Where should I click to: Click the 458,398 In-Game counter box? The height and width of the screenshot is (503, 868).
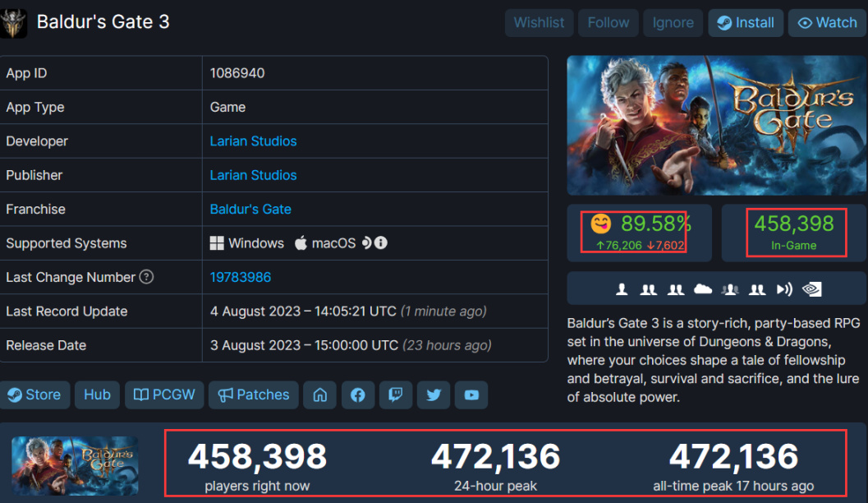(x=794, y=233)
